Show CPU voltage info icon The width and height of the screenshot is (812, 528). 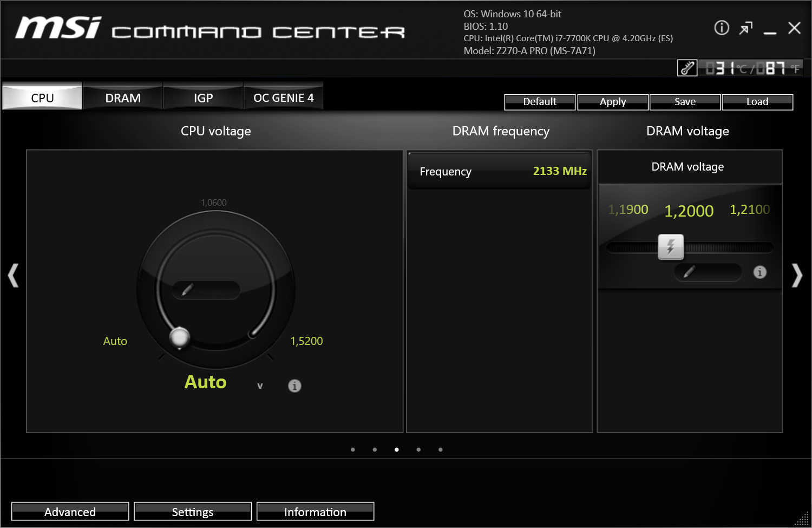pos(294,386)
